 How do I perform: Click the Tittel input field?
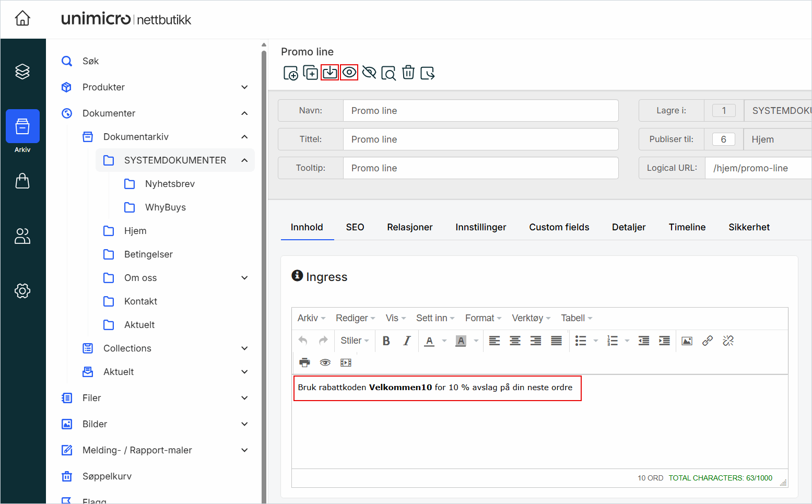(x=480, y=139)
